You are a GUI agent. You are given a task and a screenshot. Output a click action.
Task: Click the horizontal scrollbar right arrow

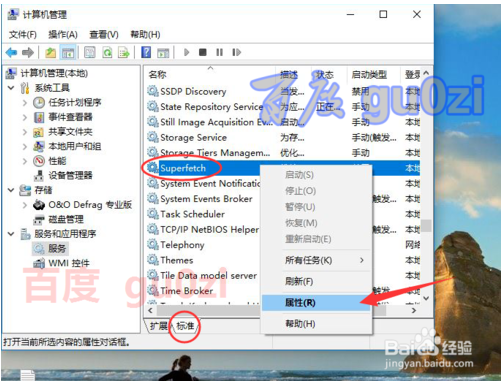click(x=414, y=311)
